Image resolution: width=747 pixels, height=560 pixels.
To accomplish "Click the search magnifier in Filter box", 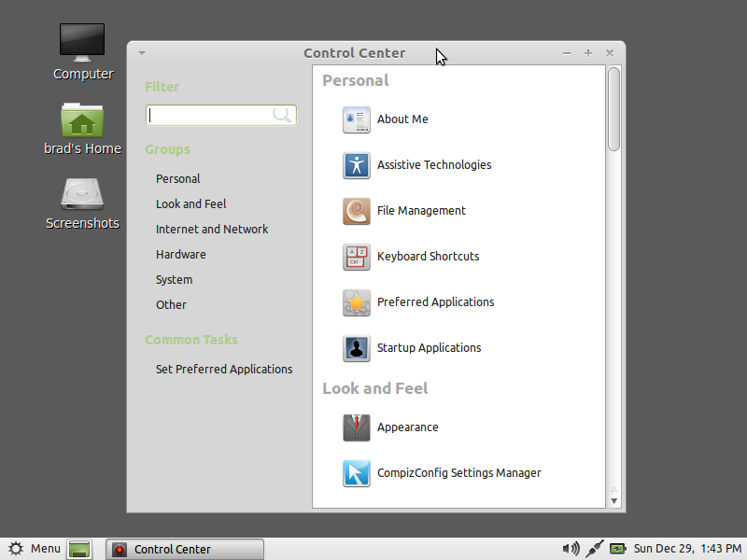I will [x=282, y=115].
